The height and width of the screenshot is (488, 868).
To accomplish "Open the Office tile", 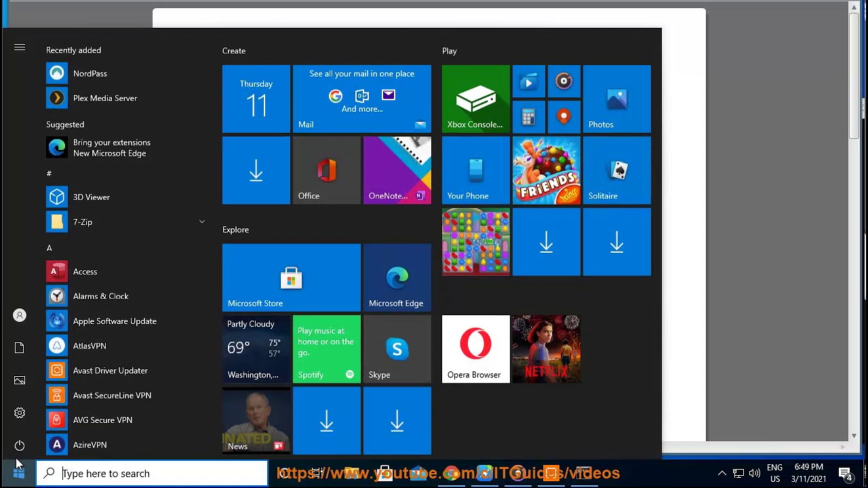I will (x=327, y=170).
